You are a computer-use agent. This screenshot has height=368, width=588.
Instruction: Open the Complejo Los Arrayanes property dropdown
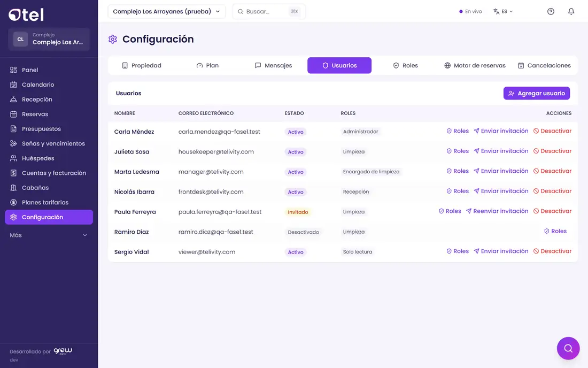click(x=166, y=11)
